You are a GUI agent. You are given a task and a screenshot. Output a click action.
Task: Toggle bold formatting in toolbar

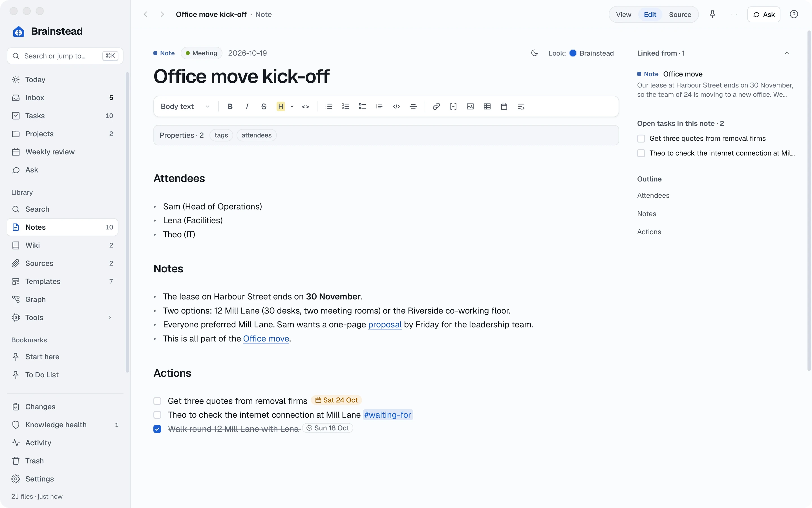point(230,106)
